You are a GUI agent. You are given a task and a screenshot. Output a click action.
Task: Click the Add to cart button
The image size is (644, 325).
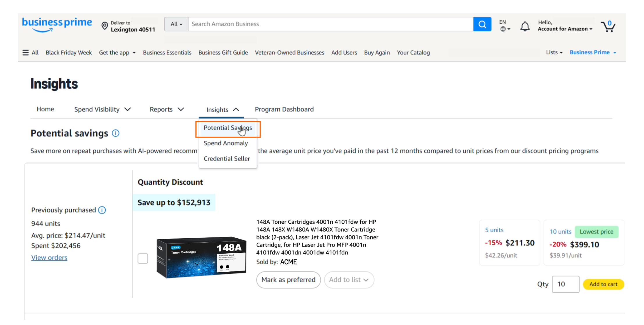pos(603,284)
